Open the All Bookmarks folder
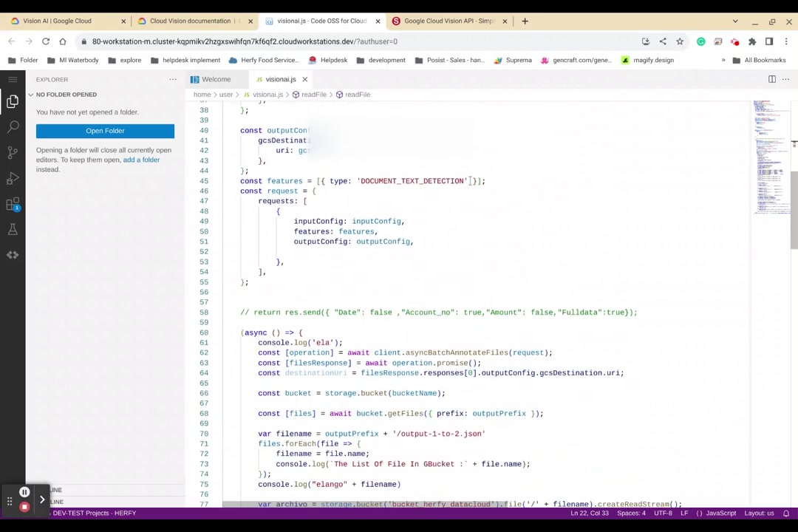 tap(759, 60)
